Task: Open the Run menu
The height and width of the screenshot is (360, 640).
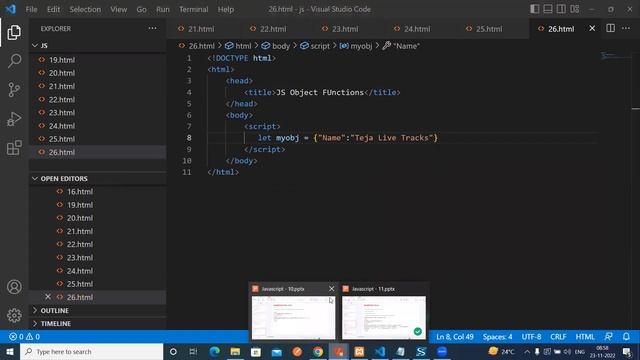Action: pos(162,9)
